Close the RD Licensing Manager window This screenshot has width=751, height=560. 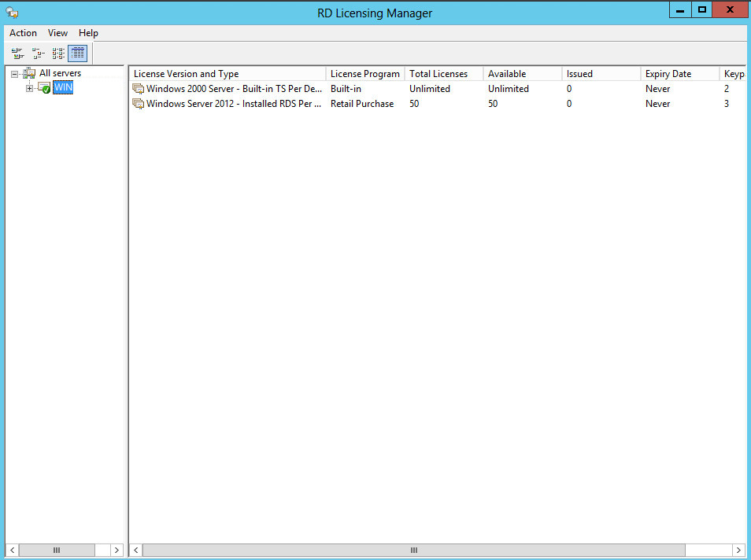(730, 9)
